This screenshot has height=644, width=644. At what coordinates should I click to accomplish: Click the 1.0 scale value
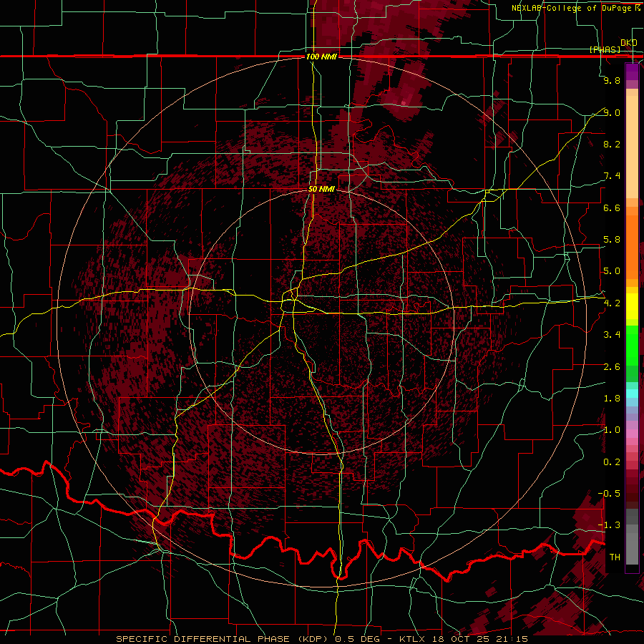[x=612, y=430]
